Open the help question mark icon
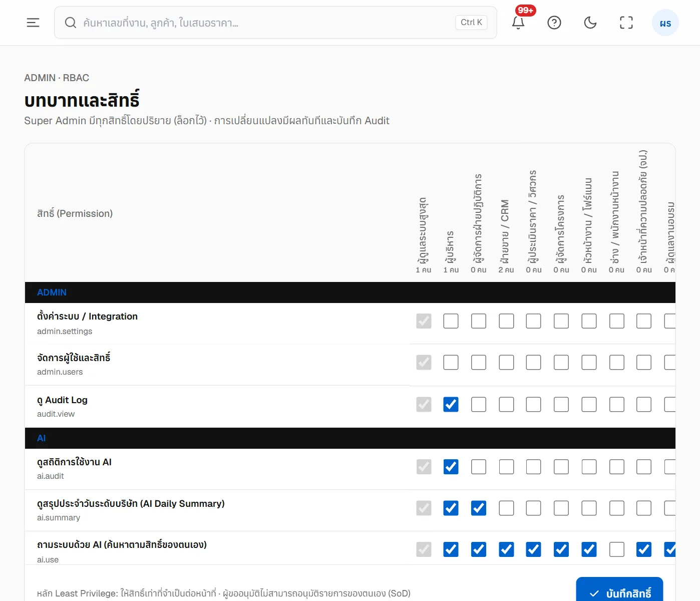The height and width of the screenshot is (601, 700). (x=554, y=23)
